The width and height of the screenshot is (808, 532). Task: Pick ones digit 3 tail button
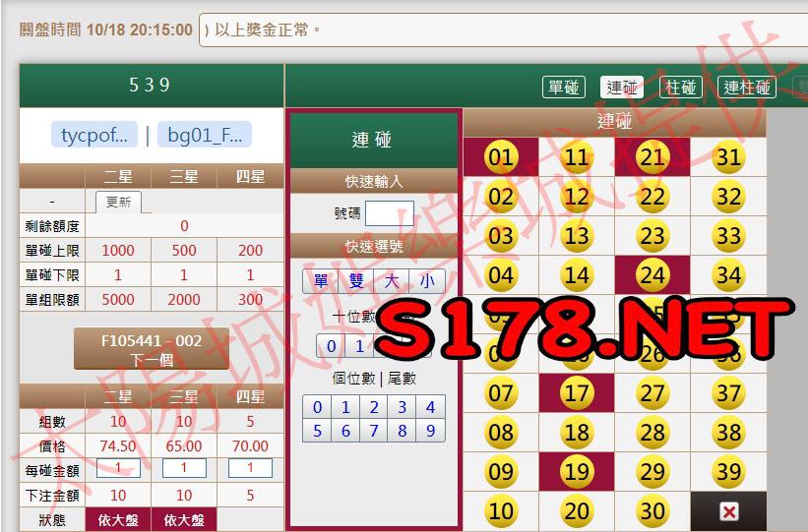403,407
